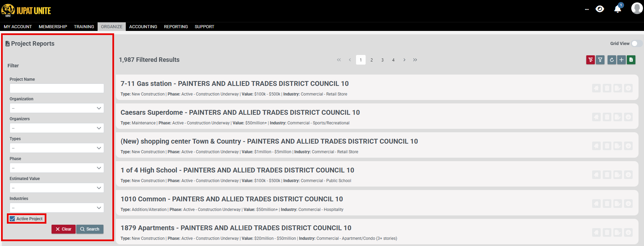Open TRAINING menu
644x246 pixels.
click(x=84, y=26)
